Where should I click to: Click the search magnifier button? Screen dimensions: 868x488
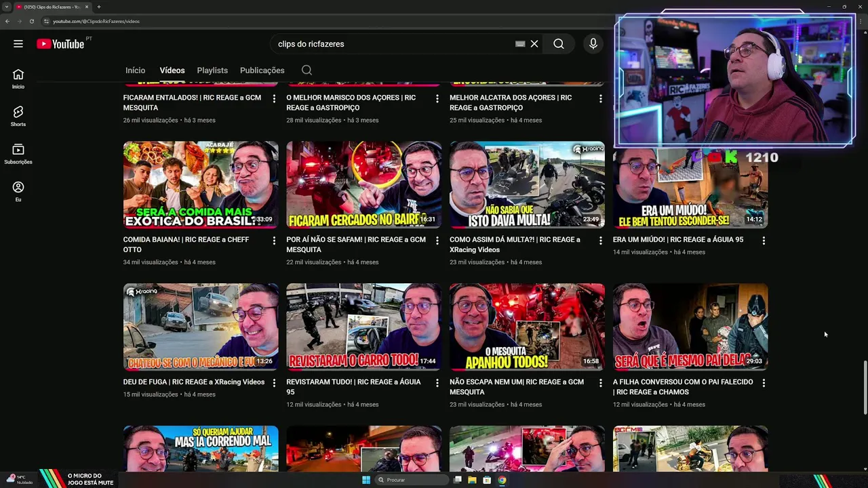coord(559,44)
